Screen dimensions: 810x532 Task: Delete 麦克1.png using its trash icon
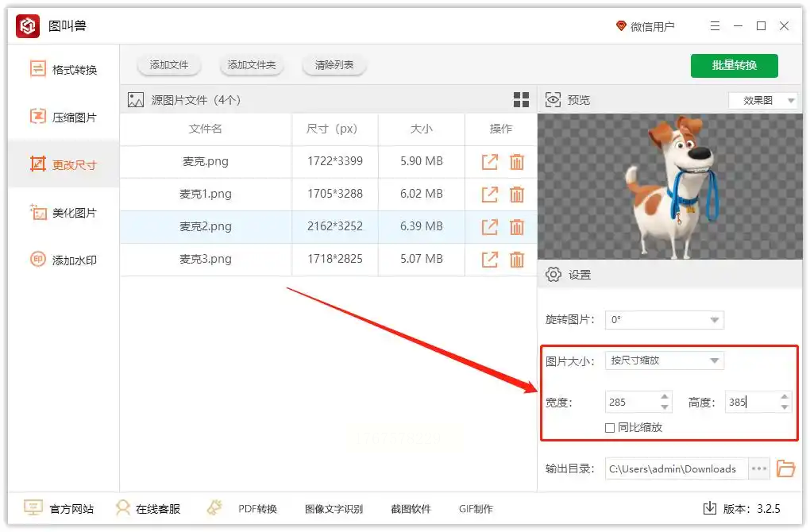(x=517, y=195)
